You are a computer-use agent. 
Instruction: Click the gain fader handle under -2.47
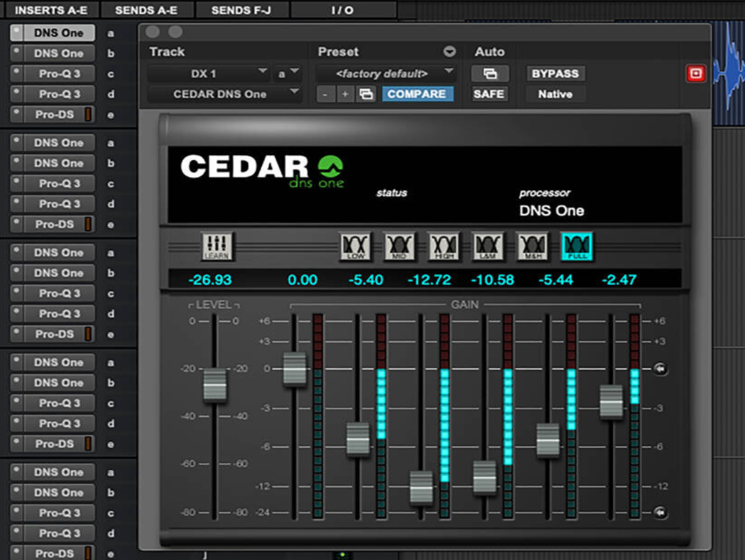click(x=611, y=402)
